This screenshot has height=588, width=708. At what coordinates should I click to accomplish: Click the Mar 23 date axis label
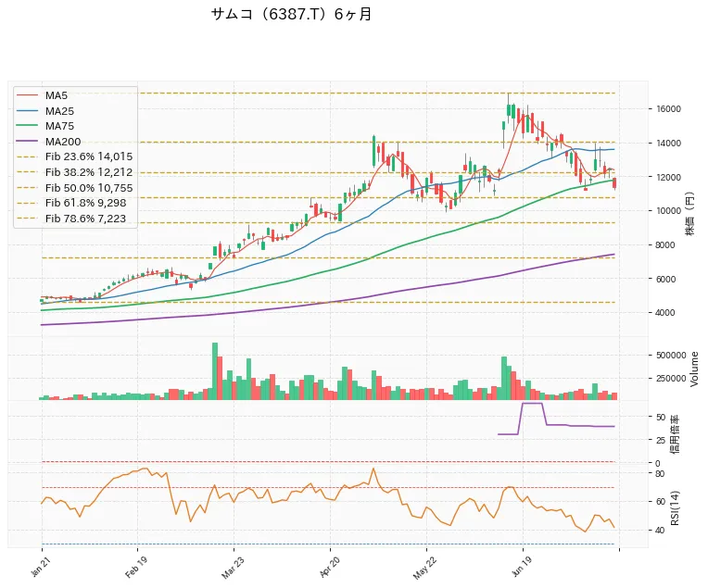(x=233, y=568)
